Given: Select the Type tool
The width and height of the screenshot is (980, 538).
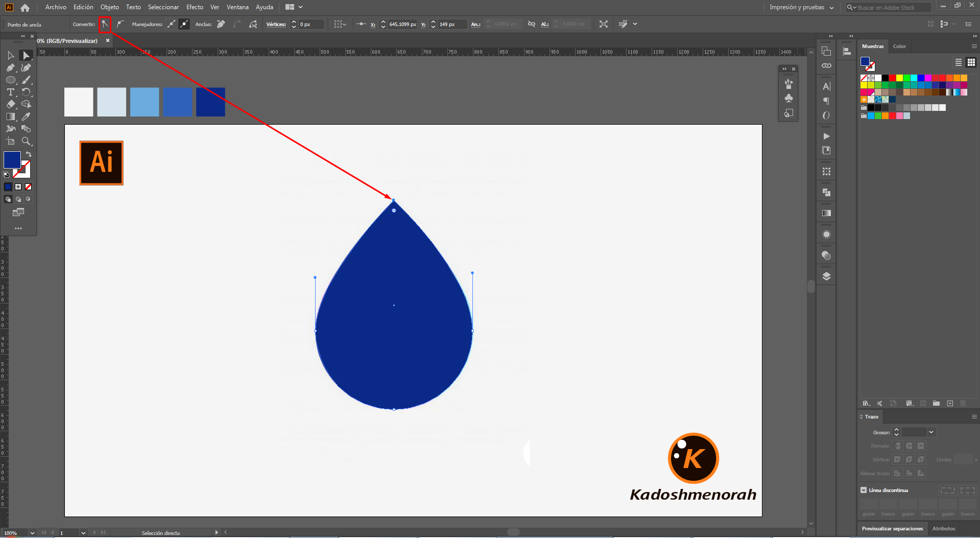Looking at the screenshot, I should click(11, 92).
